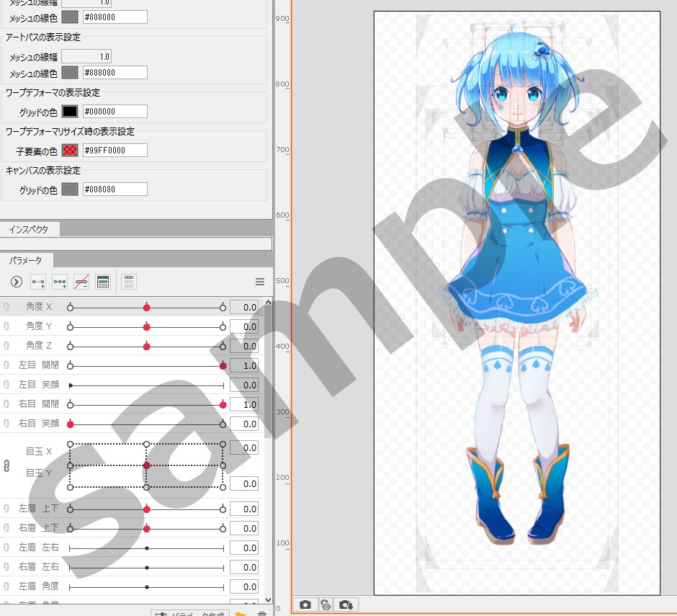Toggle lock icon beside 角度 Z

coord(6,346)
